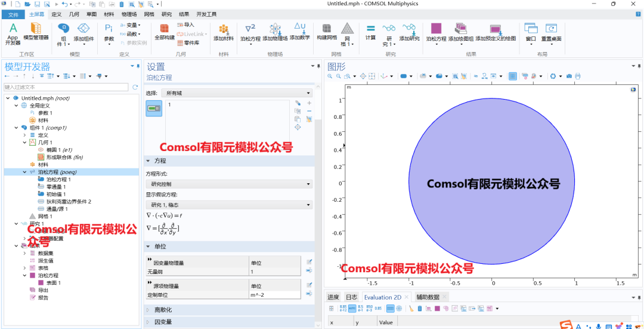Switch to the 日志 (Log) tab

coord(351,297)
